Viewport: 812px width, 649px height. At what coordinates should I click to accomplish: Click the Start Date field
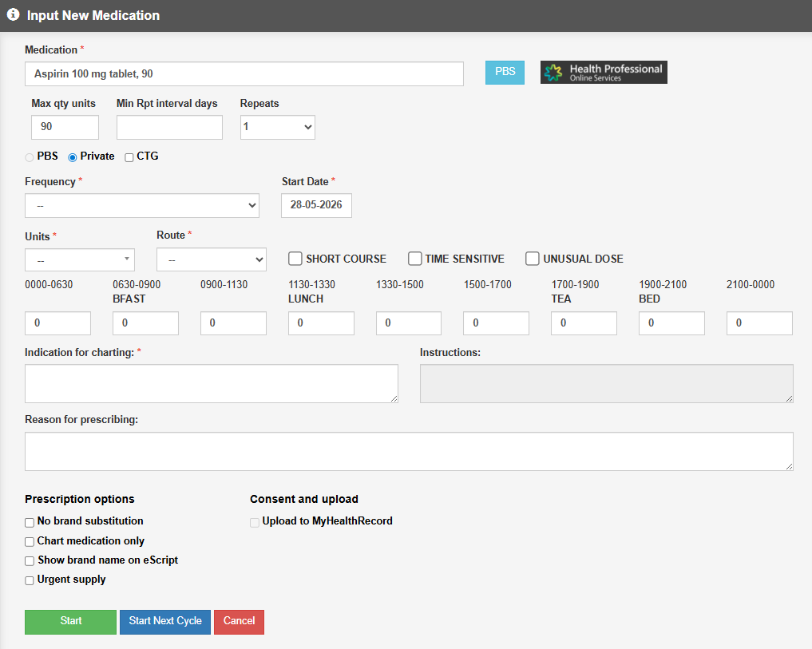316,206
